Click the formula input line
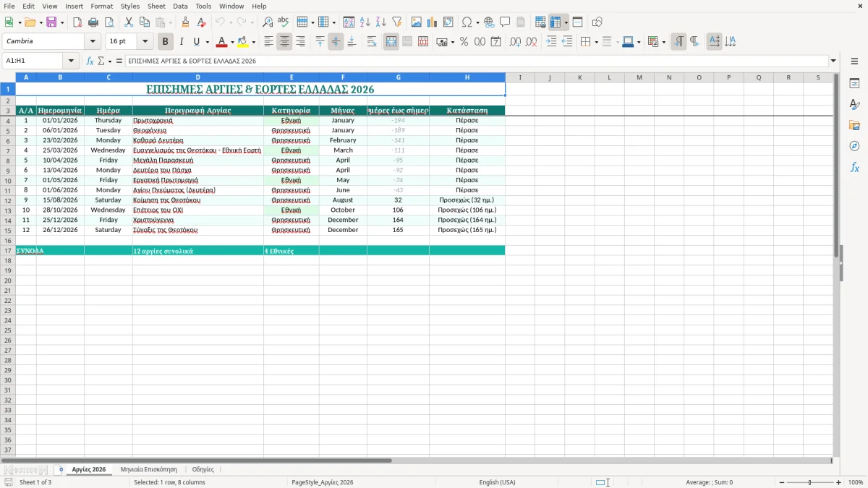 coord(476,61)
